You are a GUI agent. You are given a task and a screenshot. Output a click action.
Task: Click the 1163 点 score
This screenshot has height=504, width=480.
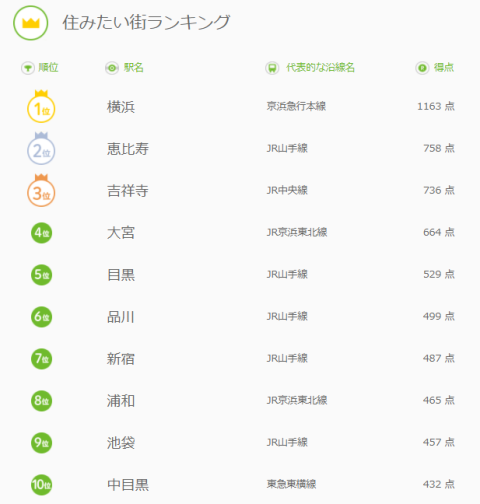click(436, 106)
